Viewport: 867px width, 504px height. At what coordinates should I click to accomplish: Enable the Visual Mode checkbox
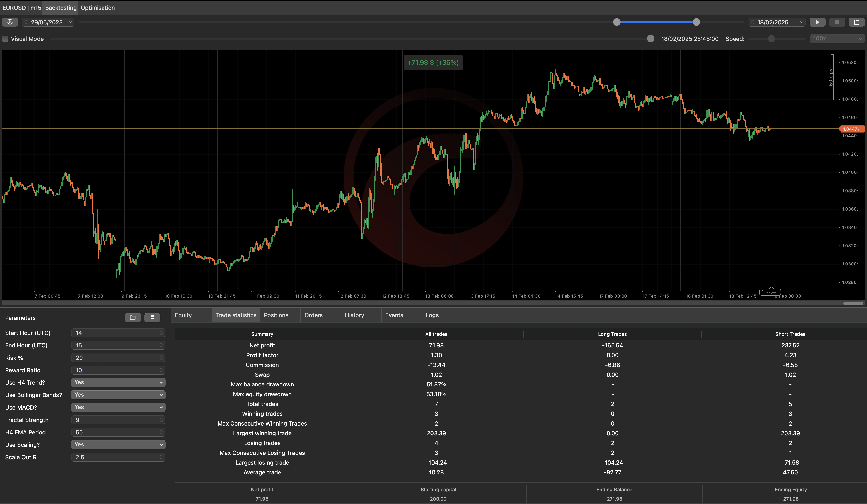point(6,39)
